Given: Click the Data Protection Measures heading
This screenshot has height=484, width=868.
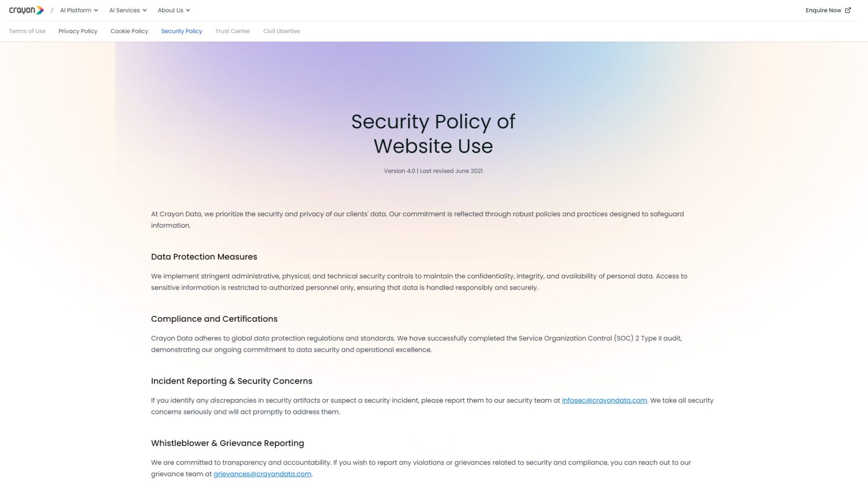Looking at the screenshot, I should (204, 257).
